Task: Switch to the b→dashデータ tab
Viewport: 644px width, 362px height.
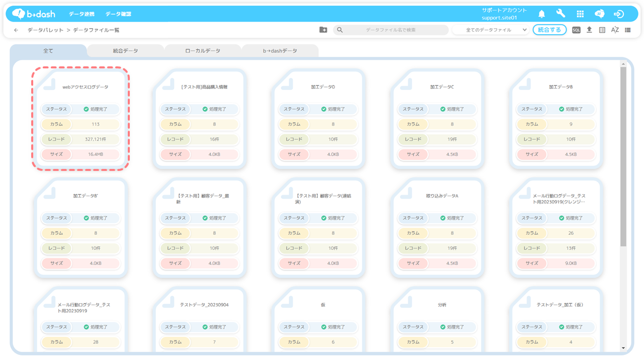Action: point(280,51)
